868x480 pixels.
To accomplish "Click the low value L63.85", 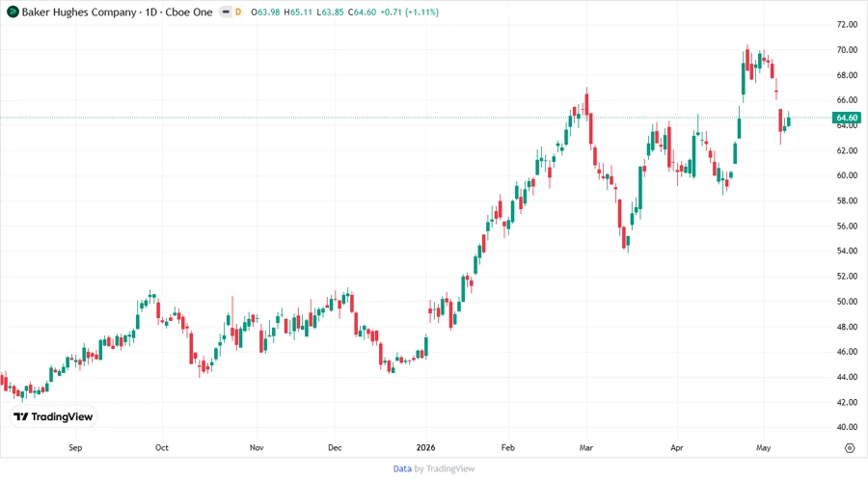I will pos(330,13).
